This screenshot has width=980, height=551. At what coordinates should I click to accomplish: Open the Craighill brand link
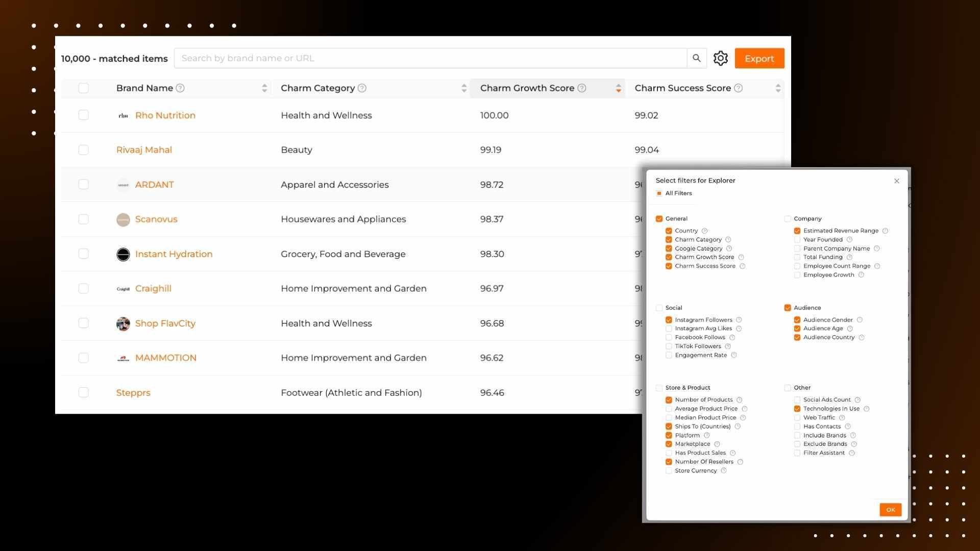[x=153, y=289]
